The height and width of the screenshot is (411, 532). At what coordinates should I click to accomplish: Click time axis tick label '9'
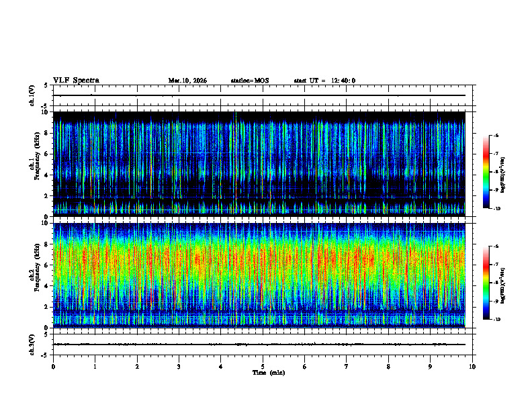coord(430,367)
